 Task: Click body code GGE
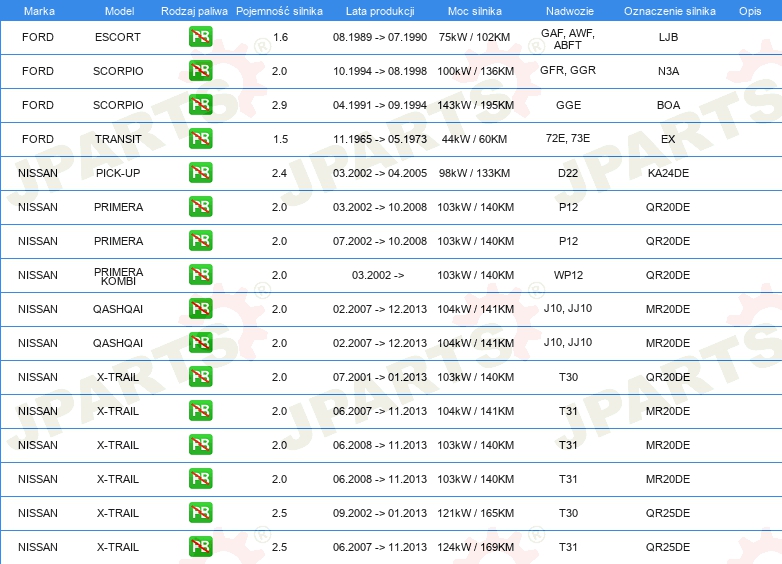(x=569, y=105)
